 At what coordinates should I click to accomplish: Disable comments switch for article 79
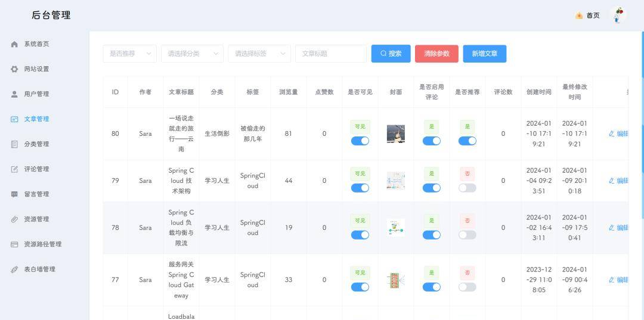pyautogui.click(x=432, y=188)
